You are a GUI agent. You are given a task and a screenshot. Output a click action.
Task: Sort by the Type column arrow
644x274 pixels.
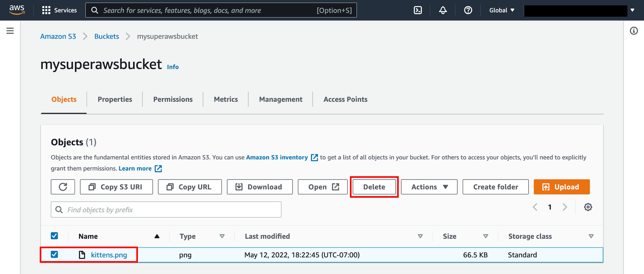coord(222,236)
